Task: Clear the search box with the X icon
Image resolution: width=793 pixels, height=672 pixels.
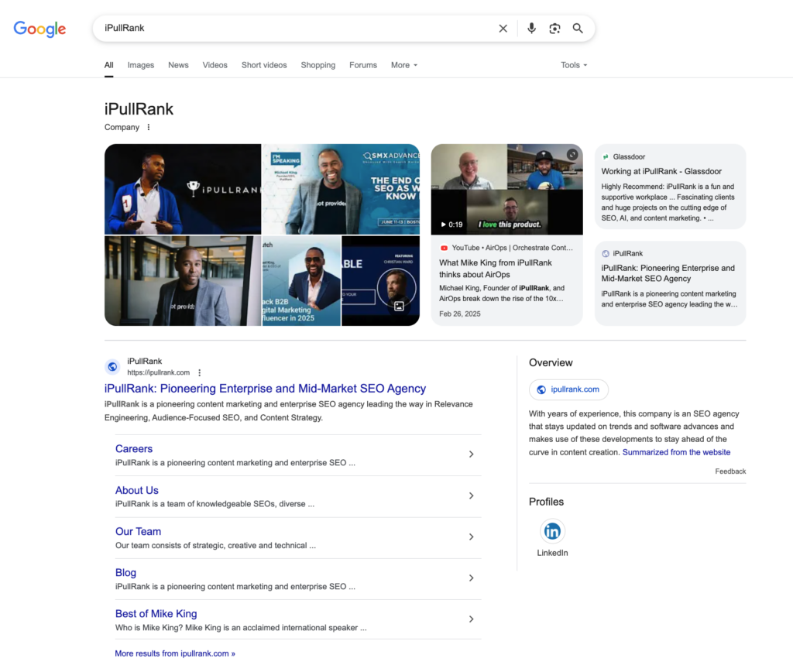Action: [503, 29]
